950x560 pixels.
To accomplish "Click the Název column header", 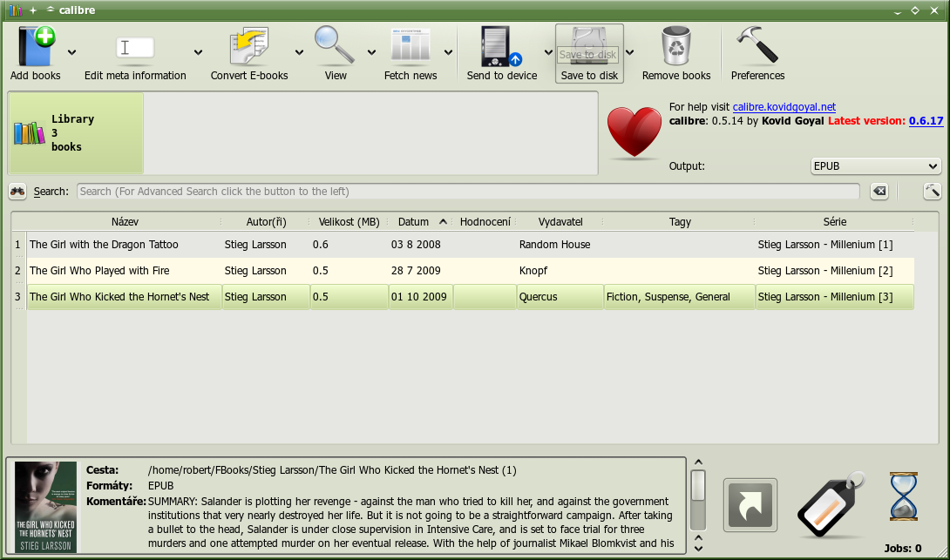I will pyautogui.click(x=125, y=222).
